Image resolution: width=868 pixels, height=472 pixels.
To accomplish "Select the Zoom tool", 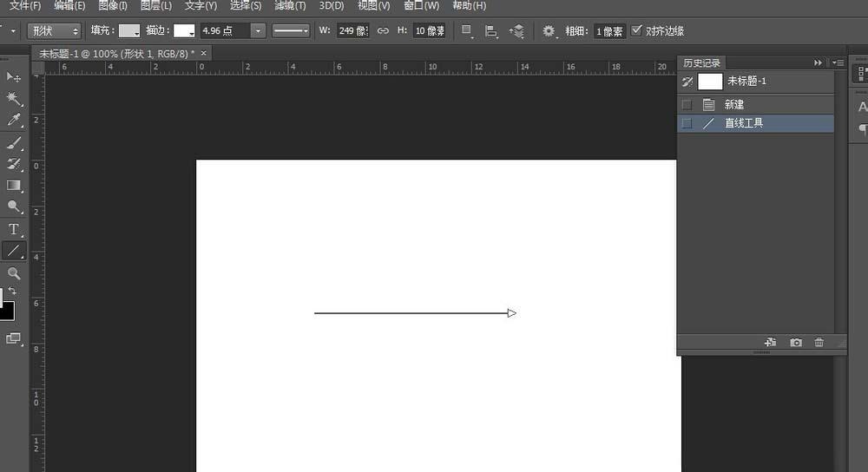I will pyautogui.click(x=13, y=272).
